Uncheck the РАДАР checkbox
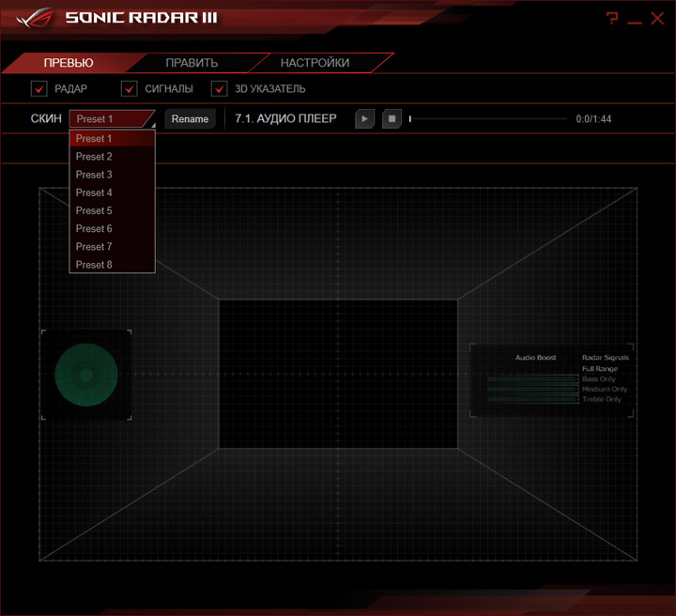Viewport: 676px width, 616px height. (39, 89)
